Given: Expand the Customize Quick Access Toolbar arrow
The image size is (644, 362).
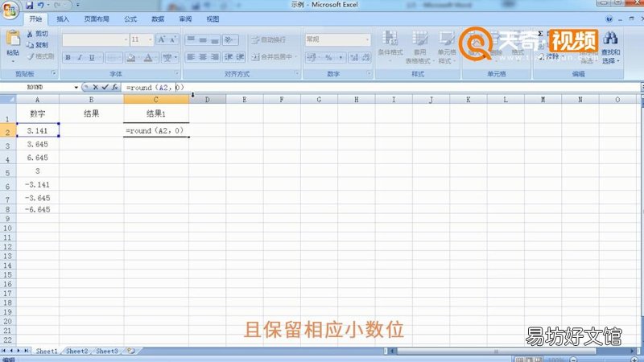Looking at the screenshot, I should pyautogui.click(x=77, y=6).
